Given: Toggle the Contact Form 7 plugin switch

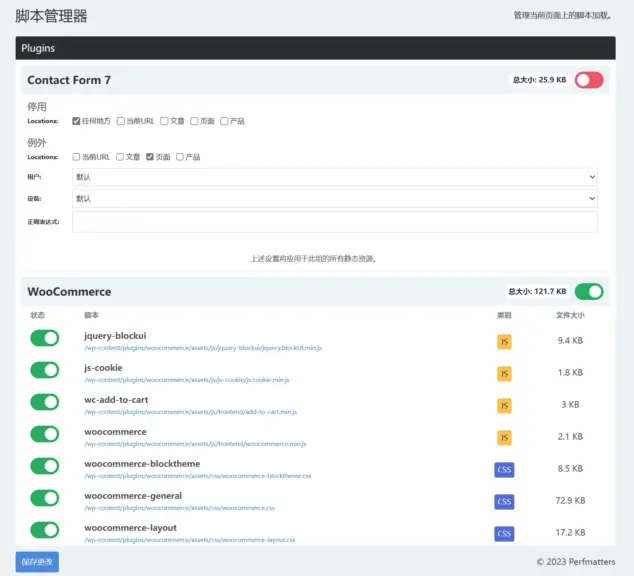Looking at the screenshot, I should point(589,80).
